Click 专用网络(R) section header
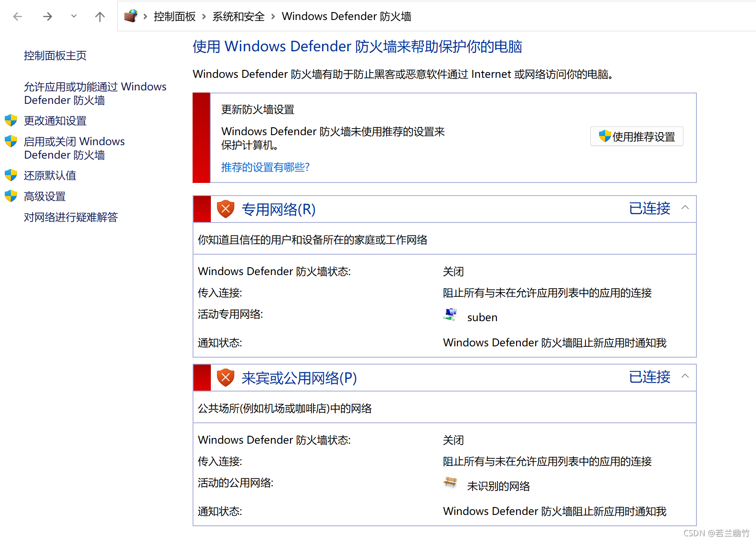The height and width of the screenshot is (541, 756). [x=279, y=209]
